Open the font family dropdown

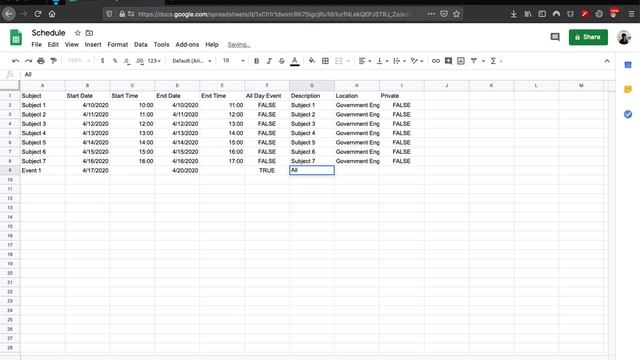[191, 61]
